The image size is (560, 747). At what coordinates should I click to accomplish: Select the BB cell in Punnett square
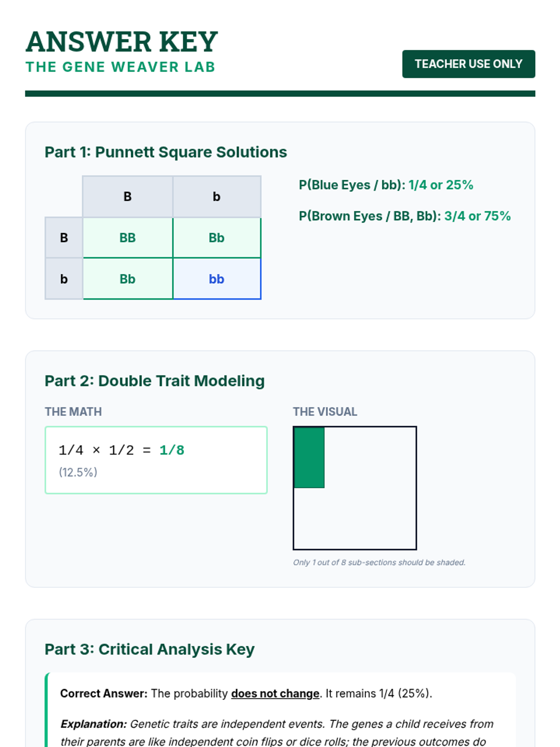127,238
